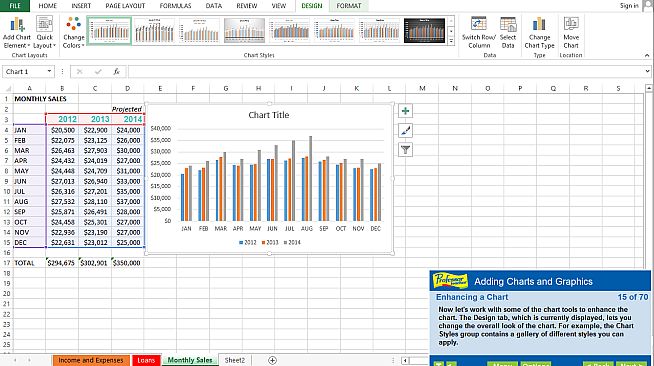Viewport: 654px width, 366px height.
Task: Select the TOTAL cell $294,675
Action: (x=62, y=263)
